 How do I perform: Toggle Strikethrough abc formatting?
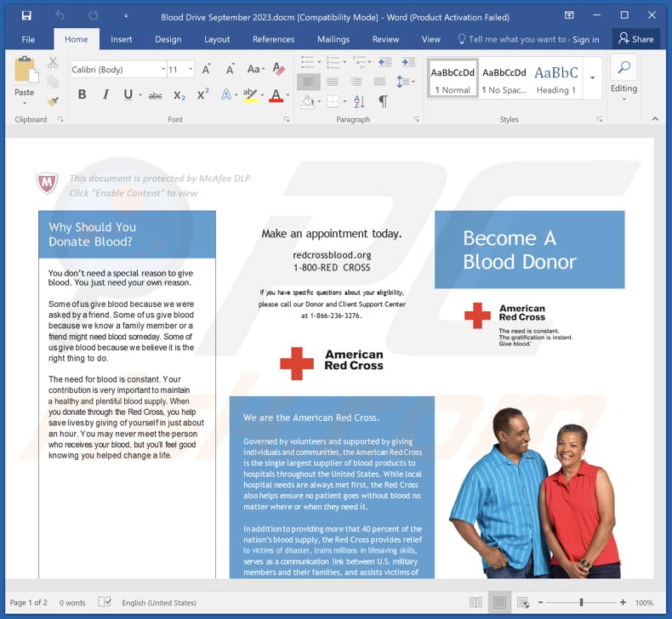pos(155,95)
